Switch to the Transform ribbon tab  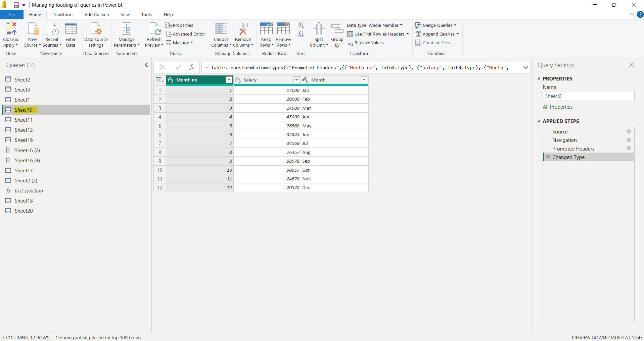62,14
